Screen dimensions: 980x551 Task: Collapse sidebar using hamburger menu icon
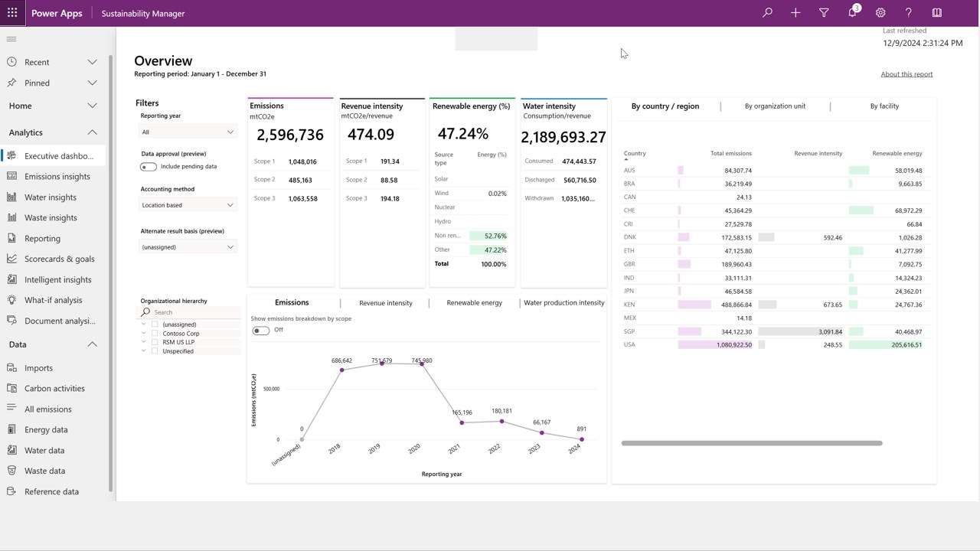point(11,39)
